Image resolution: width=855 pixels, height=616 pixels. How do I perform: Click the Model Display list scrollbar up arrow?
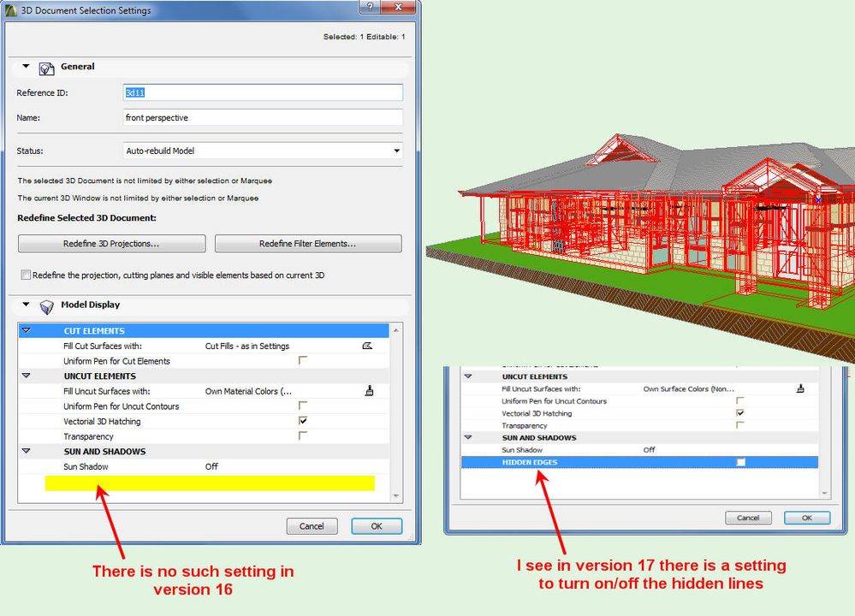[396, 330]
